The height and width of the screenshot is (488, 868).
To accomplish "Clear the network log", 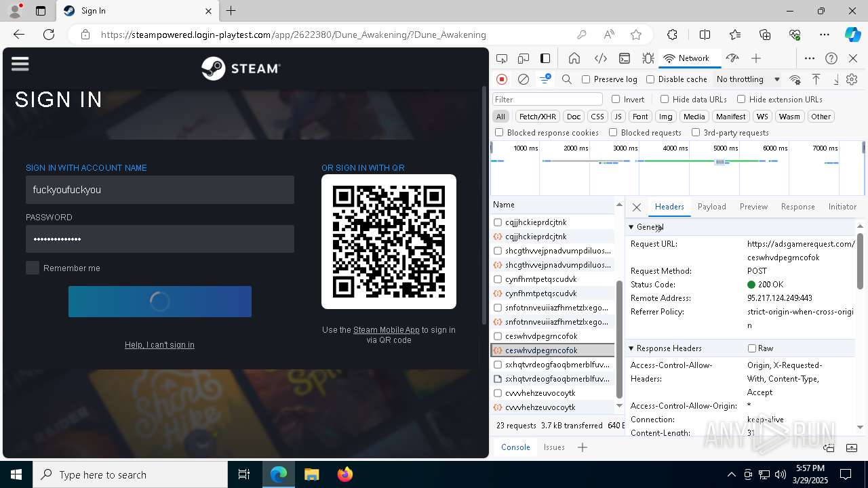I will point(524,79).
